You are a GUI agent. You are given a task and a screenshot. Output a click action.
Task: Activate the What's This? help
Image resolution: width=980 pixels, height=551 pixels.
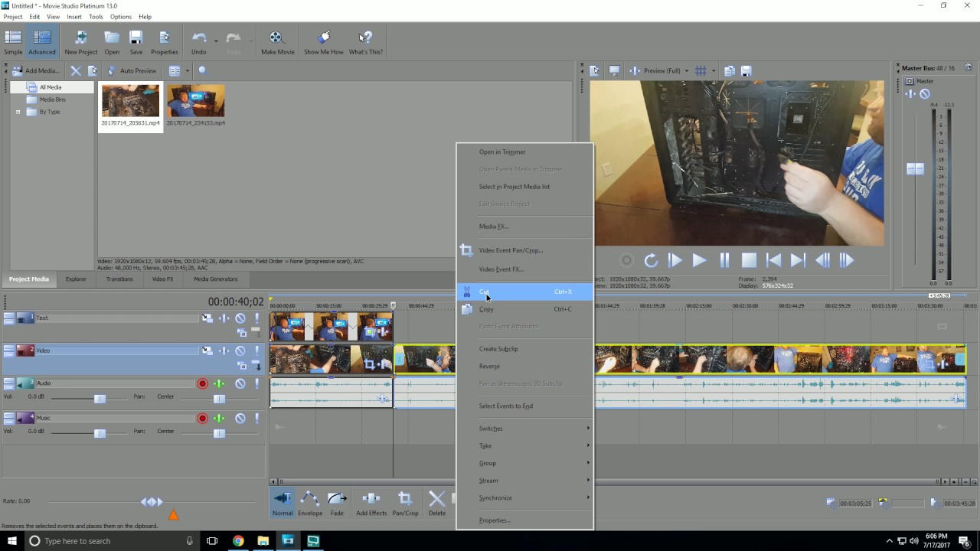[366, 42]
